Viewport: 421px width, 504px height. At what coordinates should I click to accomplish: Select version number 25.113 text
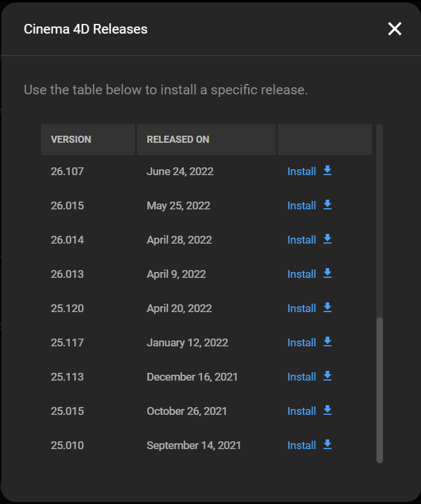click(x=67, y=377)
